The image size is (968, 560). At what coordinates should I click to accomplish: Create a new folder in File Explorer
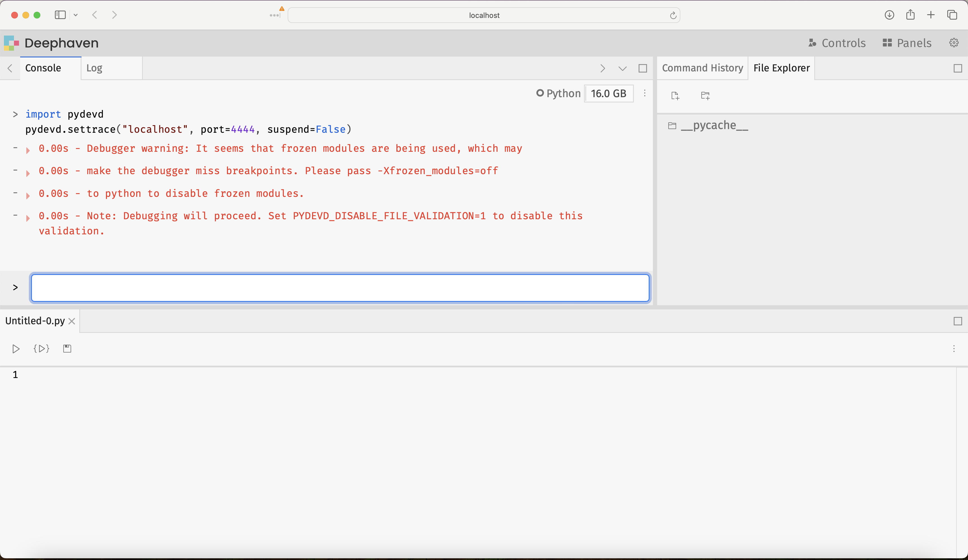(x=705, y=96)
